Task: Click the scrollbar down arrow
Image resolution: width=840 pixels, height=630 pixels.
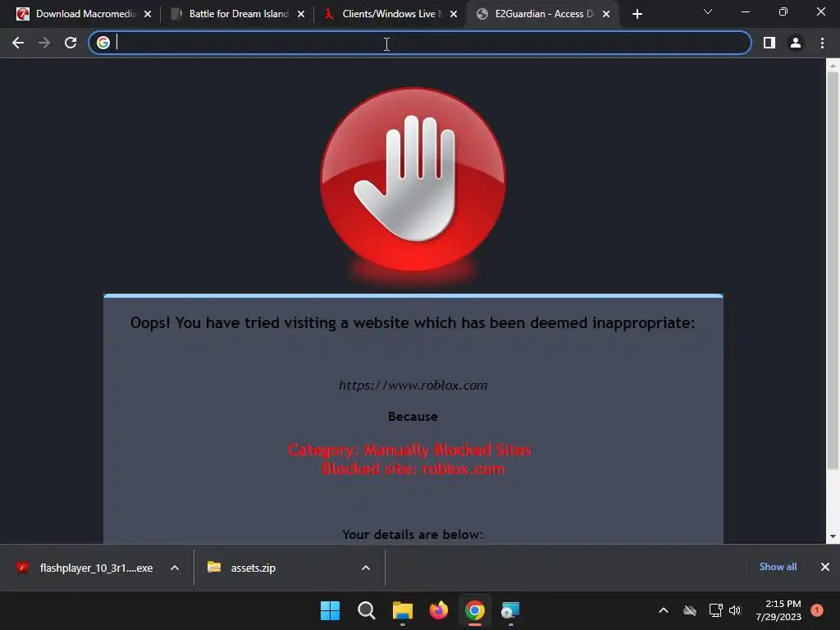Action: [833, 536]
